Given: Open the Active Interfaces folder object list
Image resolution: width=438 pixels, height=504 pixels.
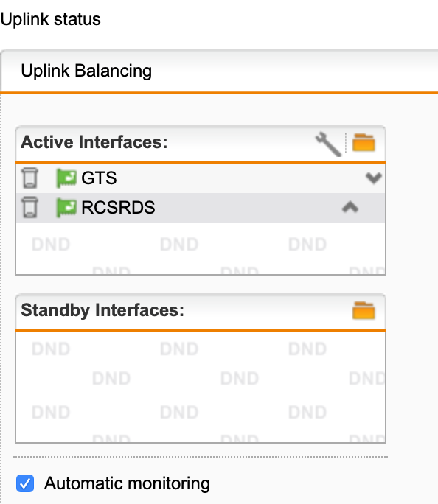Looking at the screenshot, I should pyautogui.click(x=364, y=142).
